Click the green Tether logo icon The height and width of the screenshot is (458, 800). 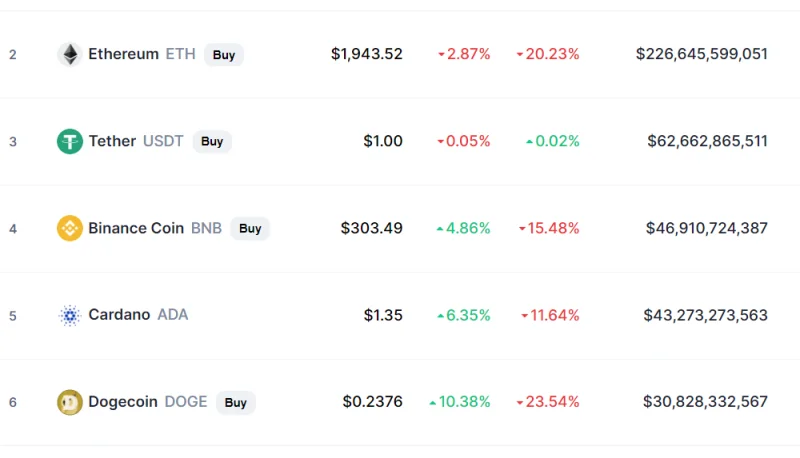70,141
